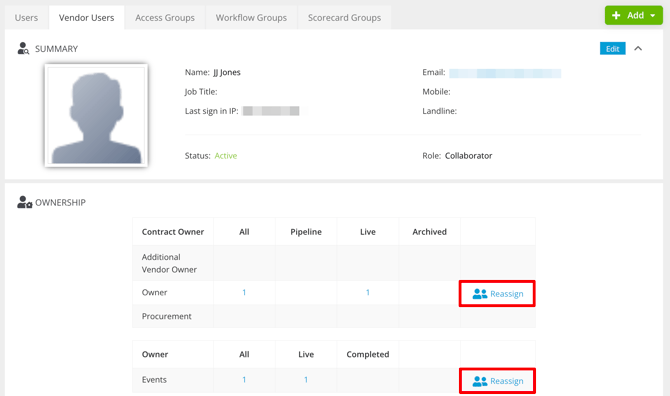Image resolution: width=670 pixels, height=396 pixels.
Task: Open the green Add dropdown
Action: pos(634,15)
